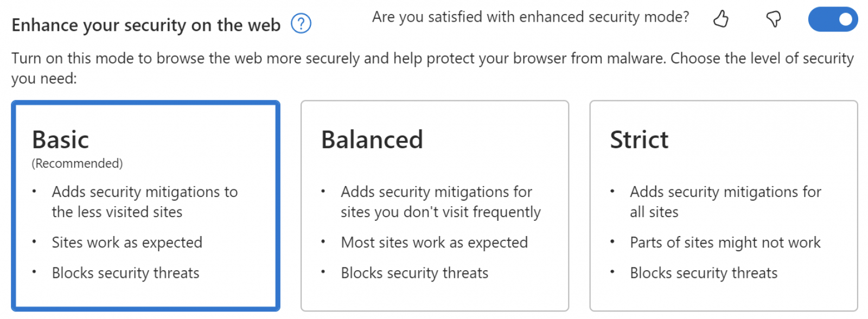This screenshot has width=868, height=319.
Task: Click the "Strict" heading text
Action: point(639,139)
